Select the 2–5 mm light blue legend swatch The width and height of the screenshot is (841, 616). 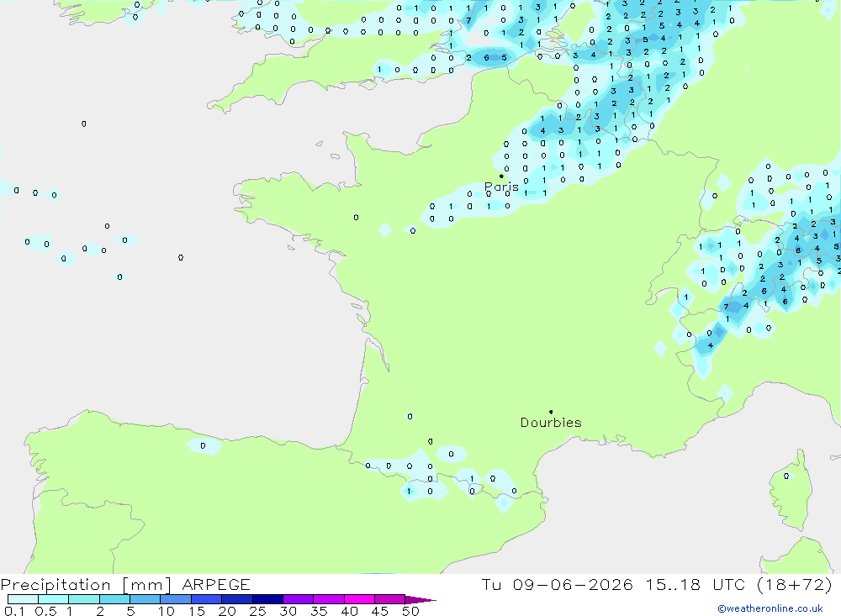tap(114, 599)
